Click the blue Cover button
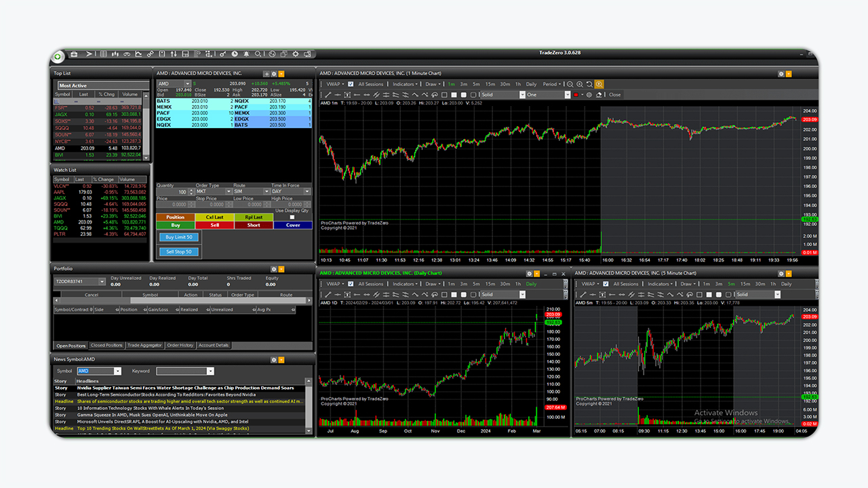 click(x=293, y=225)
